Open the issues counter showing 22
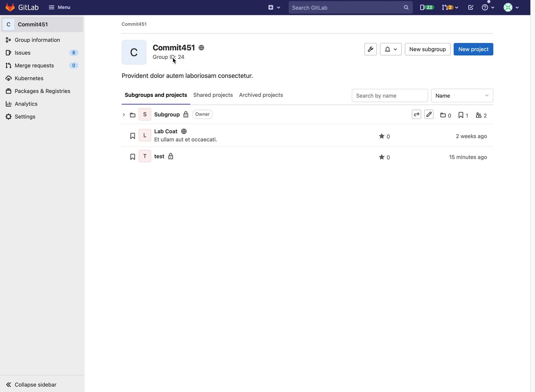Viewport: 535px width, 392px height. pyautogui.click(x=426, y=8)
